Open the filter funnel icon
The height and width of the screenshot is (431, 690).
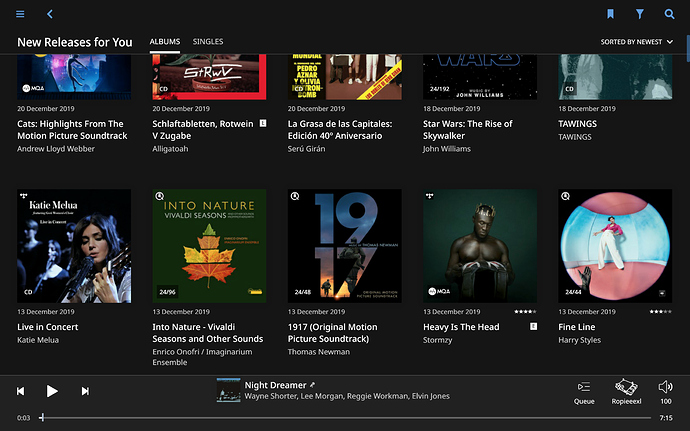coord(640,14)
